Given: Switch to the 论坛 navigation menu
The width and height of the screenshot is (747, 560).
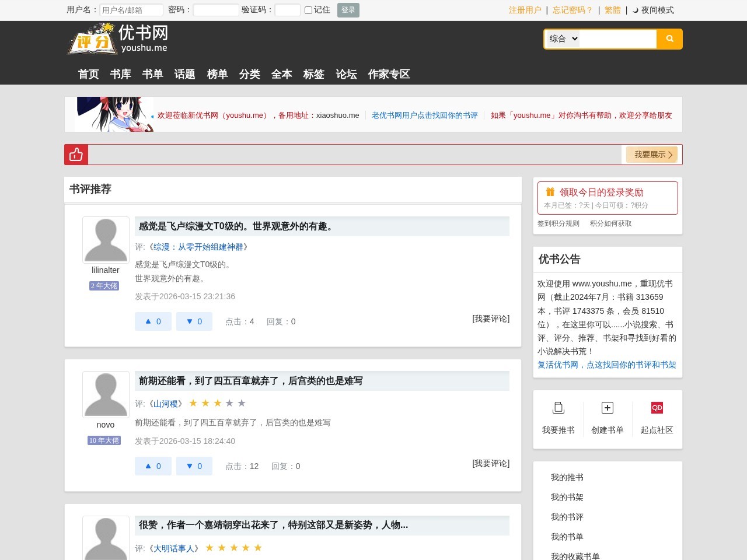Looking at the screenshot, I should 346,74.
